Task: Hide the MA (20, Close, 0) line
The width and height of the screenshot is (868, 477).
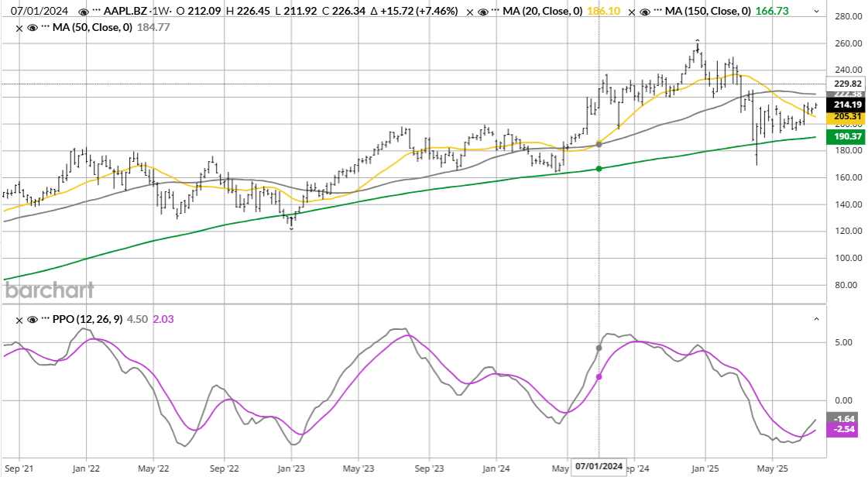Action: pyautogui.click(x=483, y=12)
